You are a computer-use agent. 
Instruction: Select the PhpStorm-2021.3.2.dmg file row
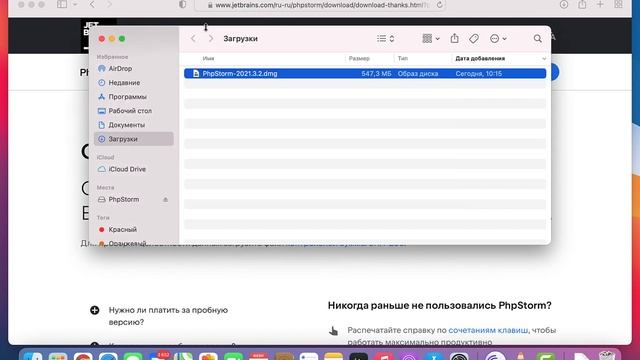(365, 73)
